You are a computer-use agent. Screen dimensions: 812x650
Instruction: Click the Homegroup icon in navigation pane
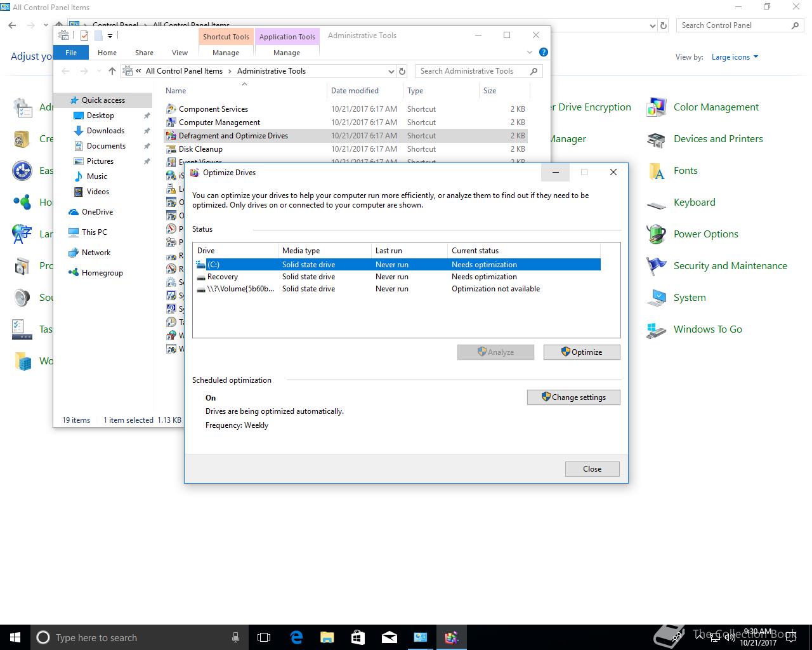point(73,273)
